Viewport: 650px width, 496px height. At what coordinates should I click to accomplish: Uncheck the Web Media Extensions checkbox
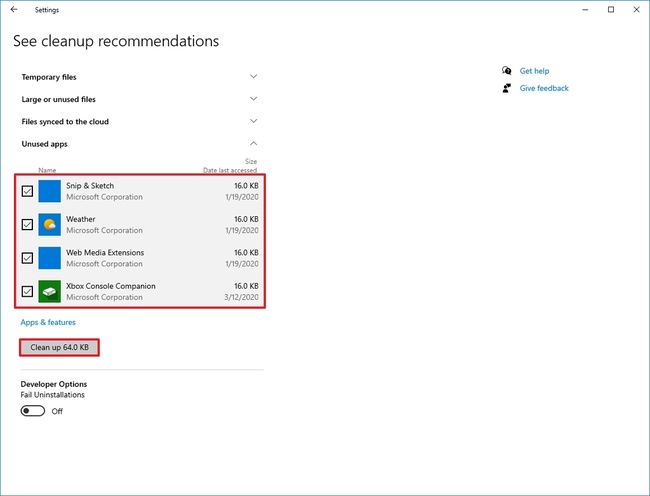click(27, 258)
